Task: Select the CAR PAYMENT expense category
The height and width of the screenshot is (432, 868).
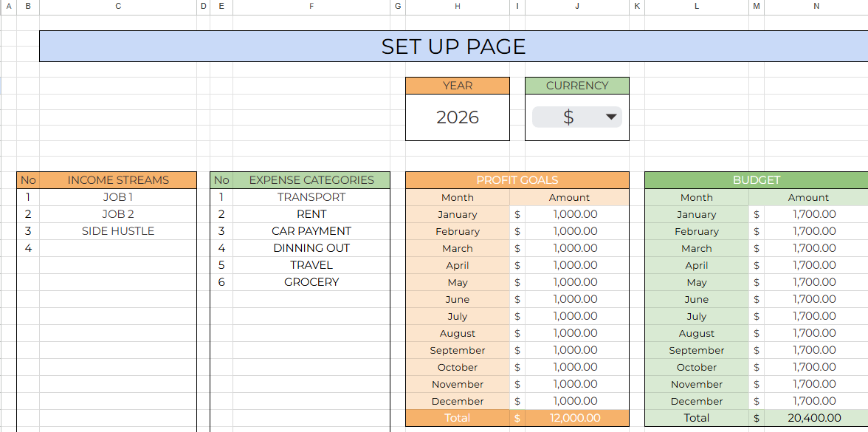Action: point(311,231)
